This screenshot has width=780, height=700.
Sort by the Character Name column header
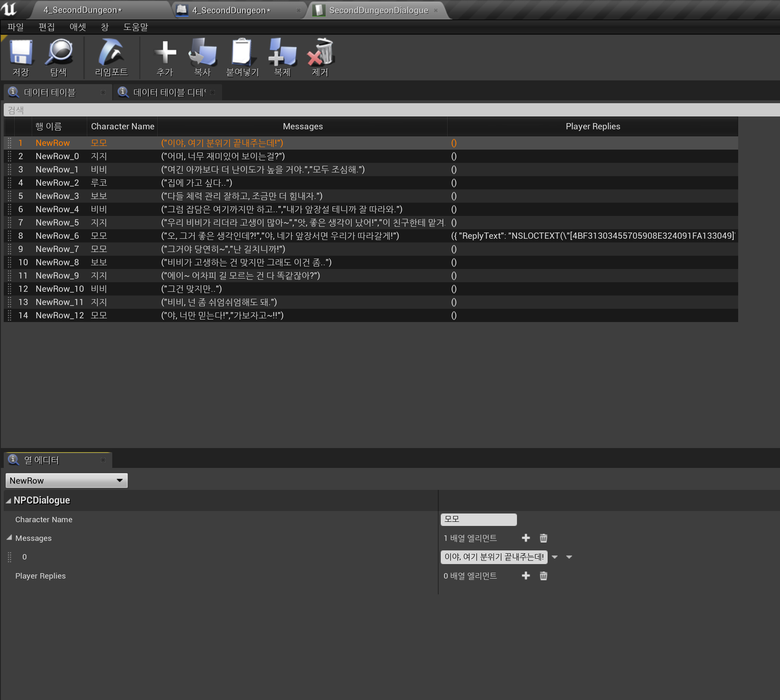pyautogui.click(x=122, y=126)
